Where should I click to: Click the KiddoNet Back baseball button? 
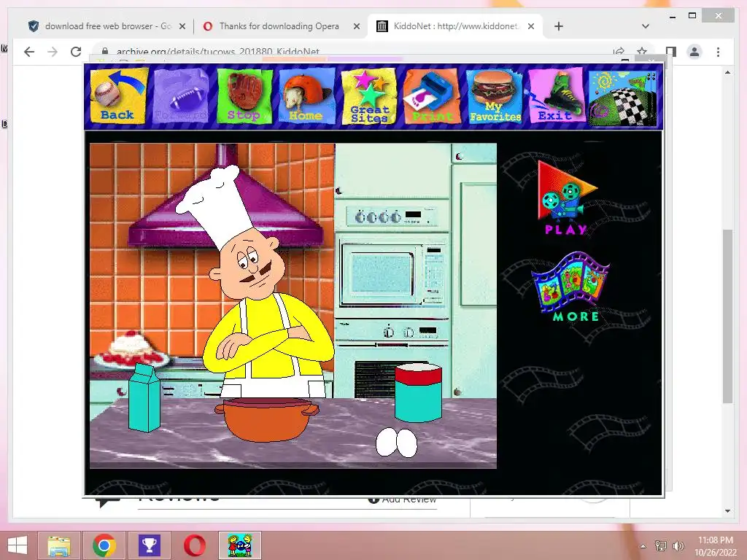tap(119, 96)
